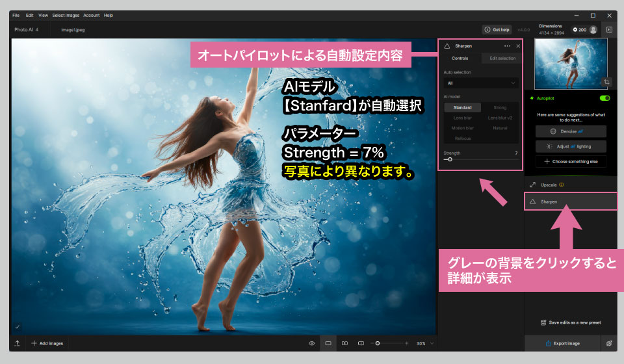Click the zoom in plus icon
Image resolution: width=624 pixels, height=364 pixels.
pyautogui.click(x=406, y=343)
